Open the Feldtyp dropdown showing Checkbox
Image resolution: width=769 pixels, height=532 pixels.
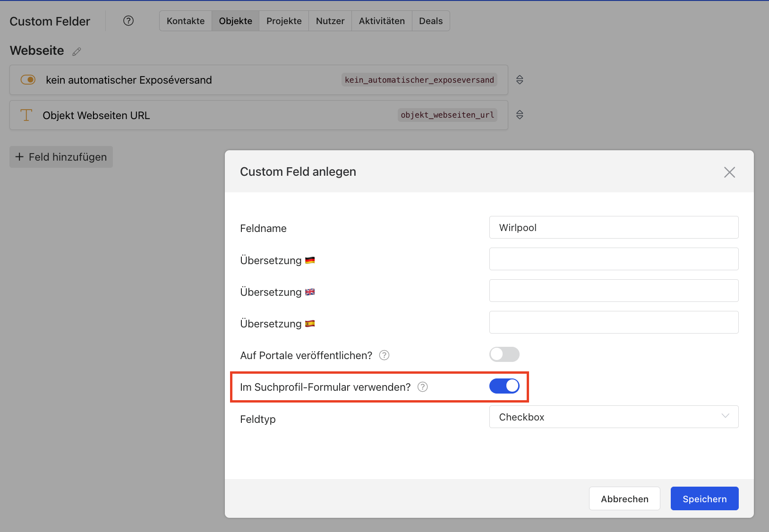point(614,417)
